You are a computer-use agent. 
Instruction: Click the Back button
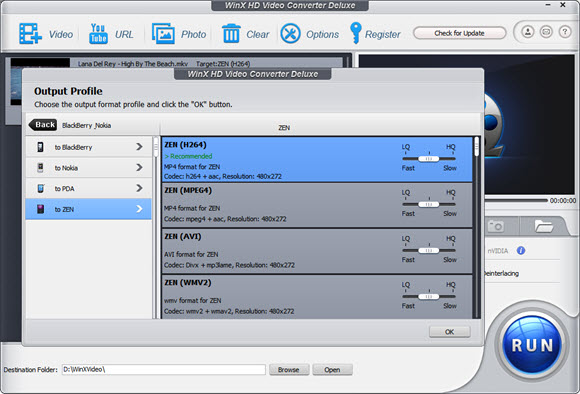pyautogui.click(x=43, y=125)
